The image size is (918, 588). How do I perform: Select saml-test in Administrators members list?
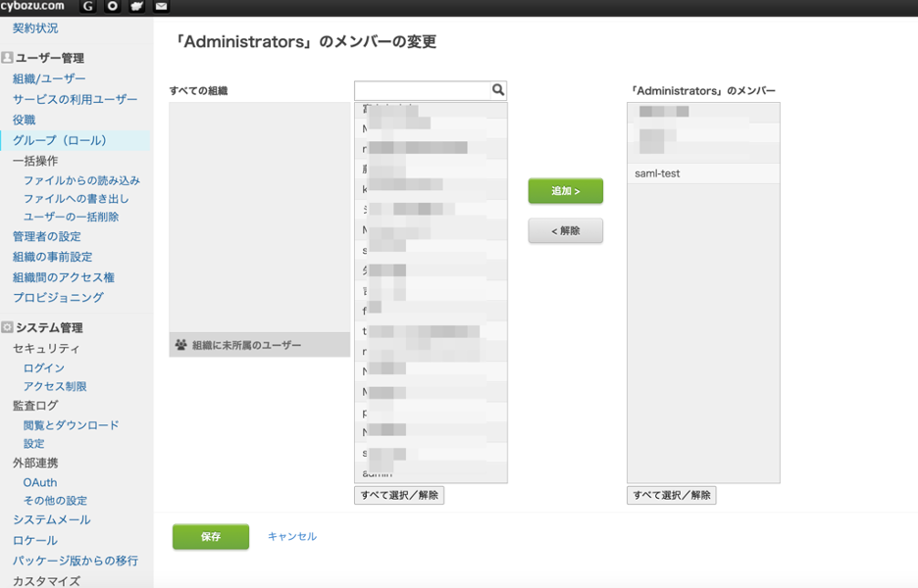[703, 173]
